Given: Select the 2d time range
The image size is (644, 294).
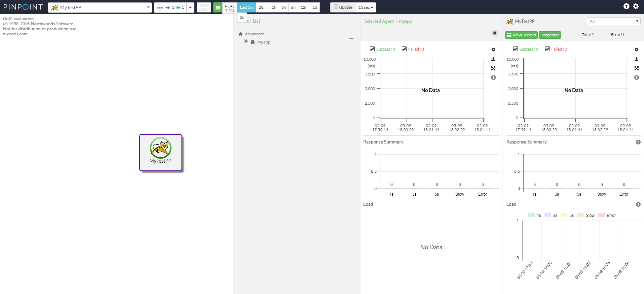Looking at the screenshot, I should coord(242,18).
